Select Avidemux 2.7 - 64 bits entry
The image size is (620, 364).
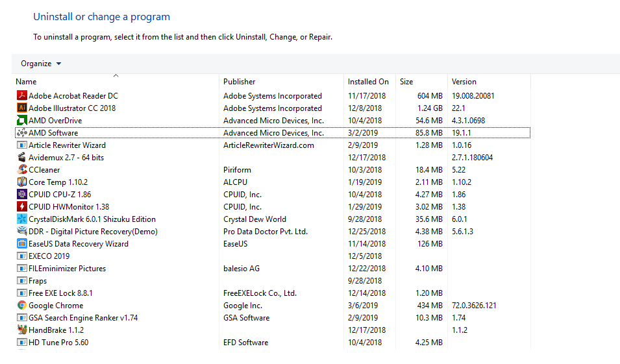[66, 157]
